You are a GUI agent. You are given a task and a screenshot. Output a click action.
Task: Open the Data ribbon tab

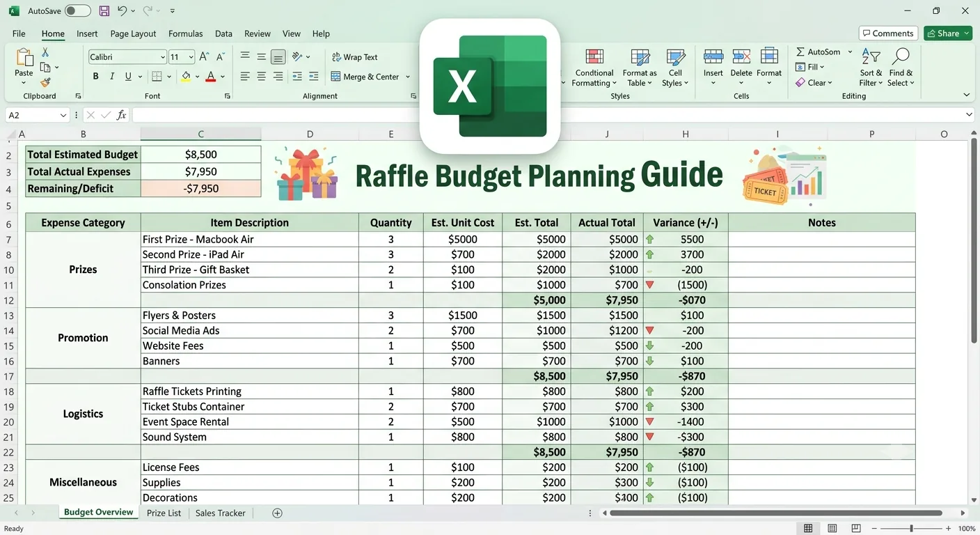coord(223,33)
